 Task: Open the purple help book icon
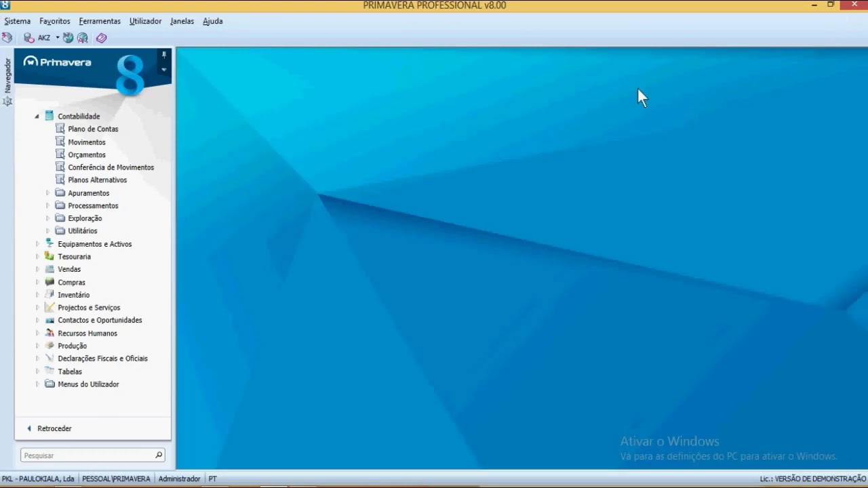[x=101, y=38]
